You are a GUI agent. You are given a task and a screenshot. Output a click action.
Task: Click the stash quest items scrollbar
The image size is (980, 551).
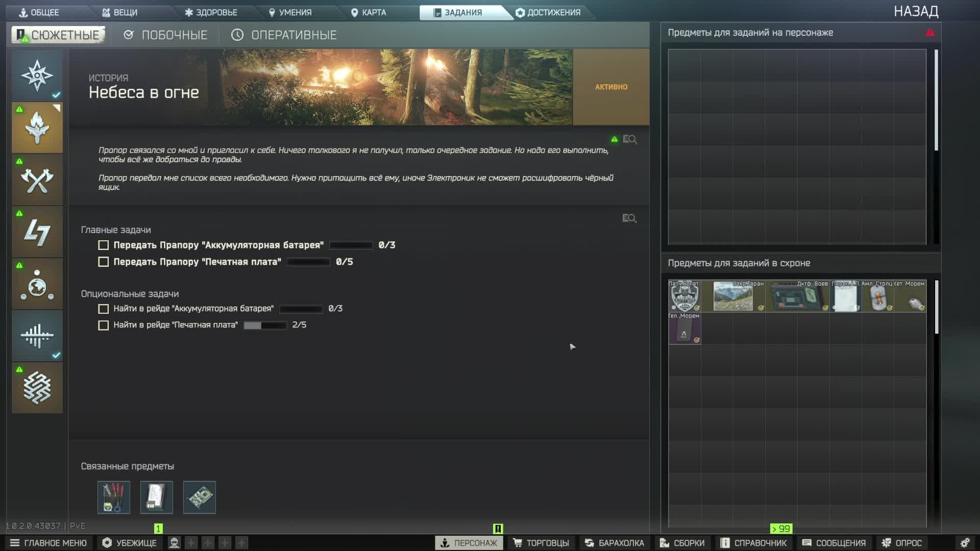tap(937, 307)
